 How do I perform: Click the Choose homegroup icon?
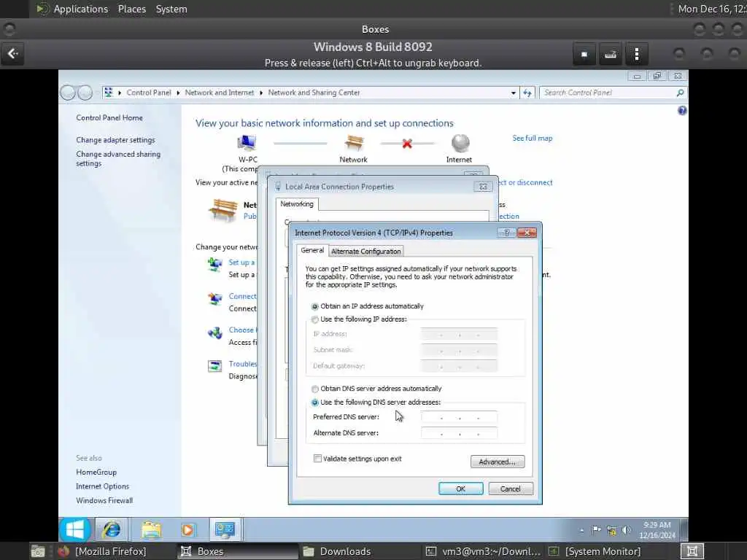tap(215, 332)
